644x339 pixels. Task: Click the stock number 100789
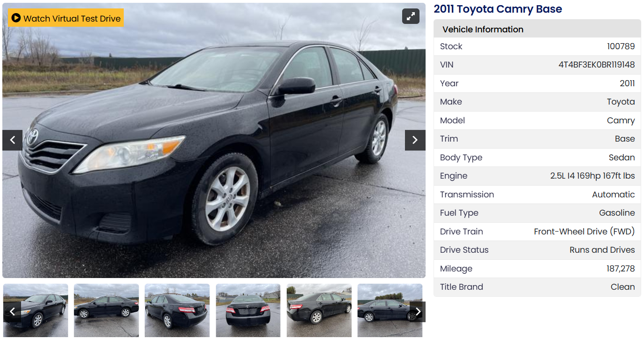click(621, 46)
